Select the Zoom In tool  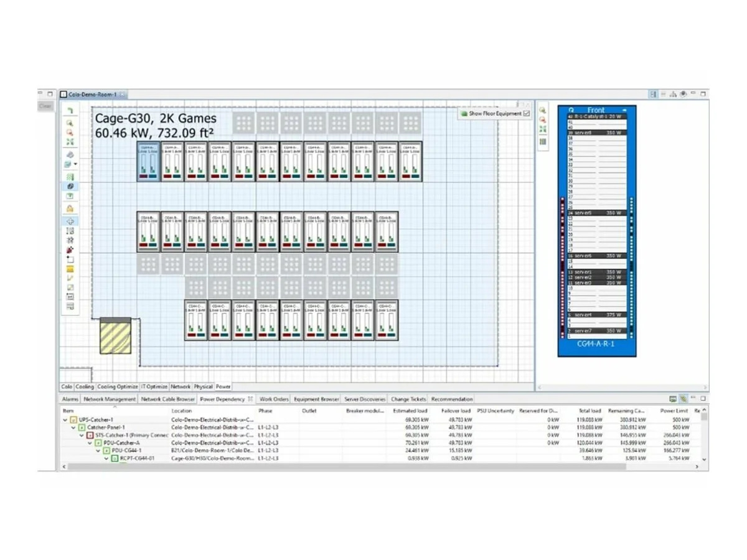tap(70, 121)
